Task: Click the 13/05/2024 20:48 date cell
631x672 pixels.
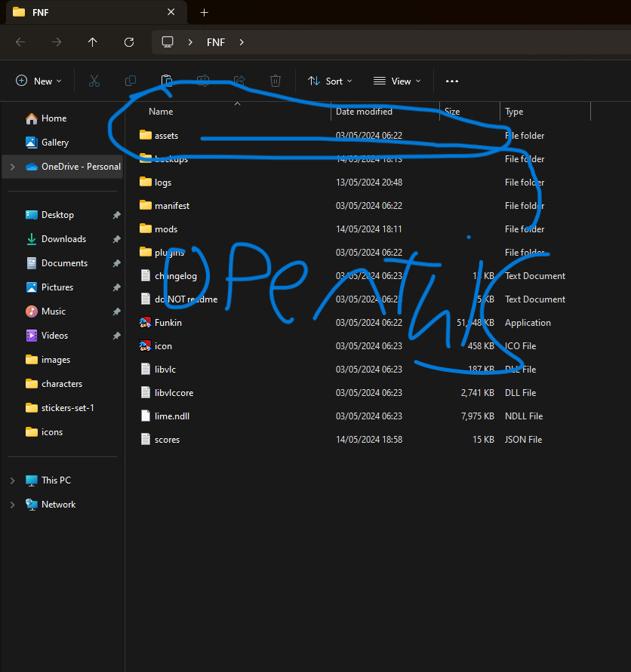Action: [369, 183]
